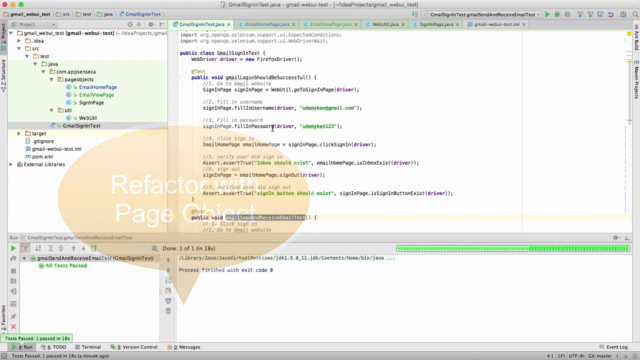Click export test results icon
Image resolution: width=640 pixels, height=360 pixels.
click(x=94, y=248)
